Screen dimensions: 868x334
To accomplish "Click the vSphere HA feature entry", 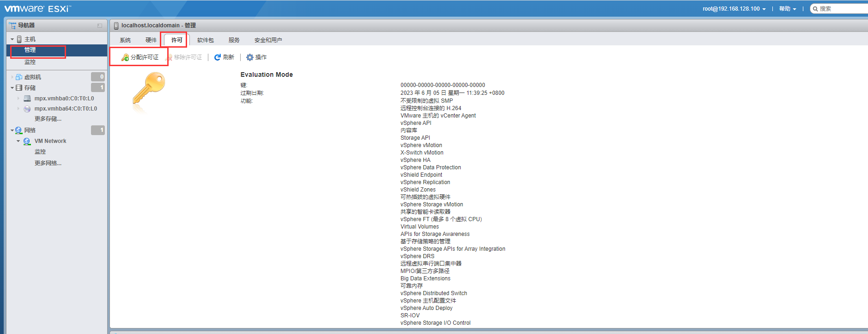I will pos(415,160).
